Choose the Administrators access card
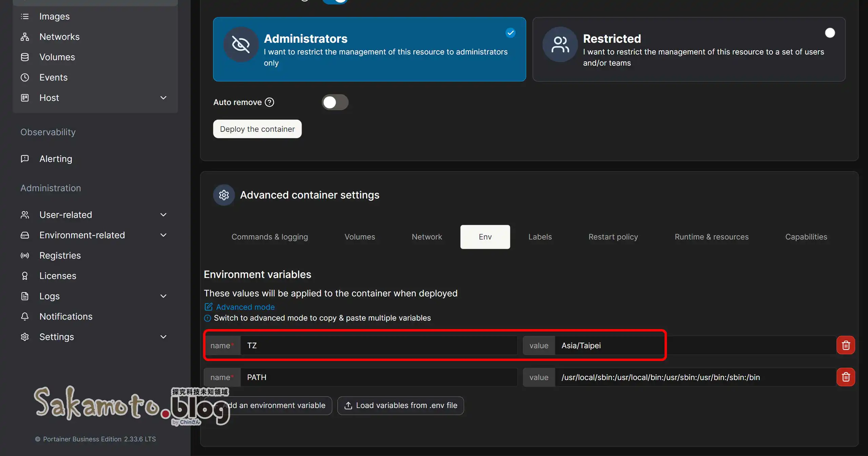Screen dimensions: 868x456 pos(369,49)
